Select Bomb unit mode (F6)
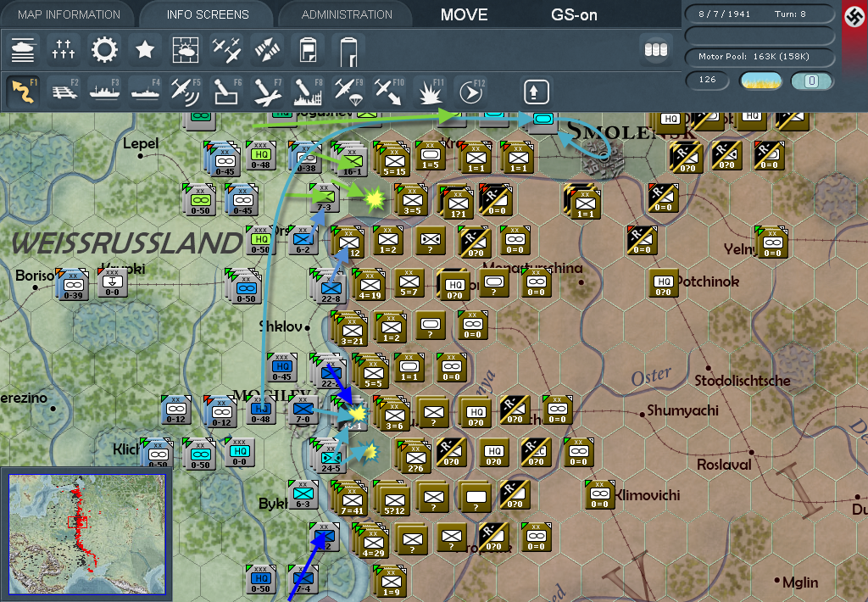 coord(226,92)
